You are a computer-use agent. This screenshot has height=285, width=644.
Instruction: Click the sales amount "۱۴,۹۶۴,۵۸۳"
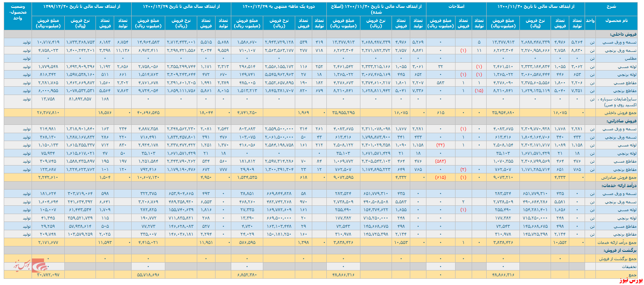tap(149, 42)
